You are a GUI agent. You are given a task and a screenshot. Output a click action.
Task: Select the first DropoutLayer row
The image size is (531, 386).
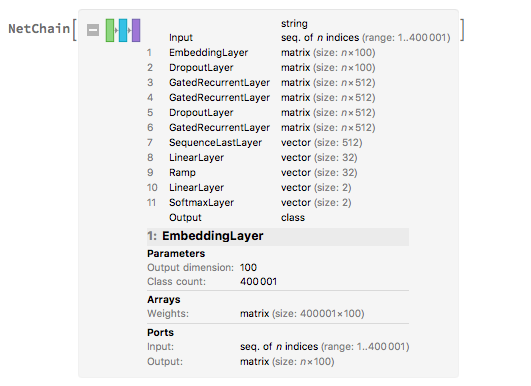[261, 67]
